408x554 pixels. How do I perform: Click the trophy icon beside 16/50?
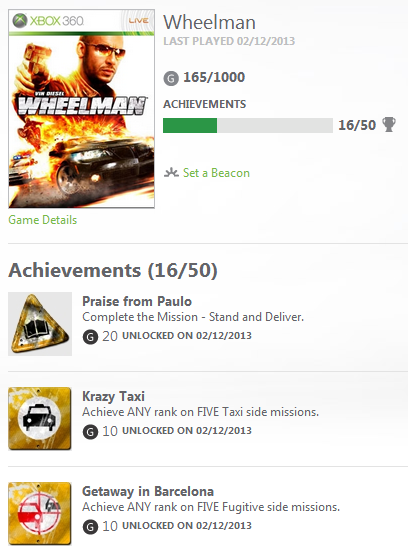pos(389,125)
